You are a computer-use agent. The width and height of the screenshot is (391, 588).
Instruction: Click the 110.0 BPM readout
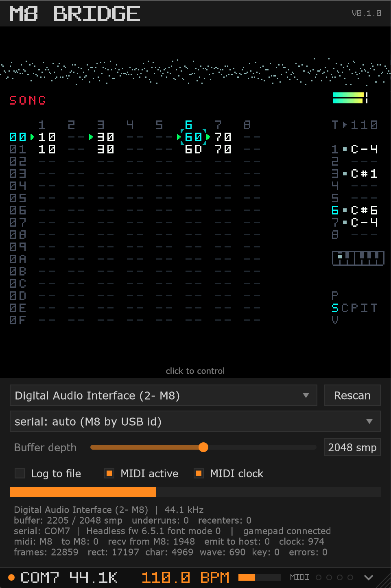[185, 577]
